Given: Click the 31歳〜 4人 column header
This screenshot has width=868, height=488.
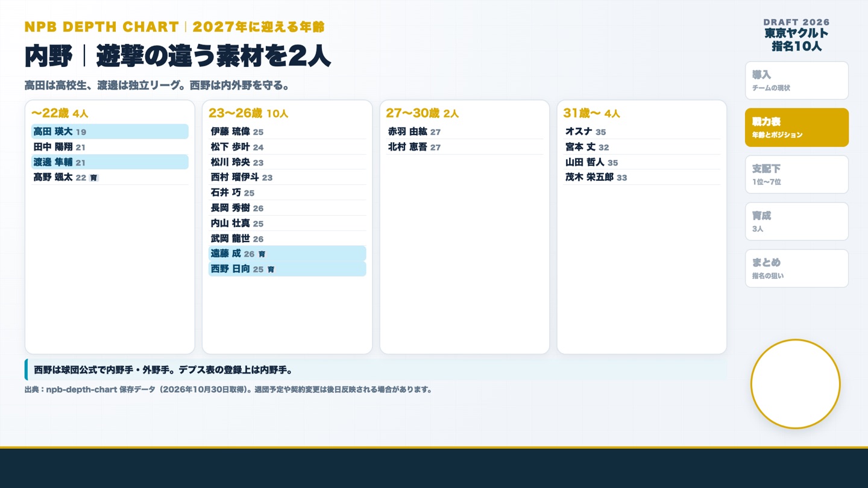Looking at the screenshot, I should pyautogui.click(x=592, y=113).
